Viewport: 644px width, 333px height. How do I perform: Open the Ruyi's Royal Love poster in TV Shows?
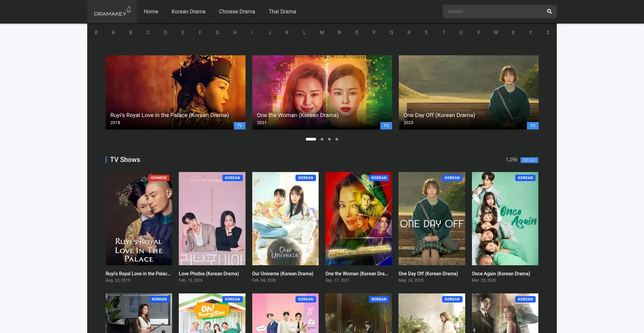click(x=139, y=219)
